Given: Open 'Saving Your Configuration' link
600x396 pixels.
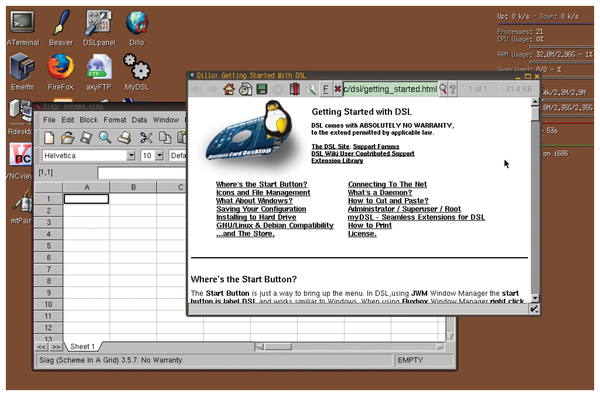Looking at the screenshot, I should point(261,209).
